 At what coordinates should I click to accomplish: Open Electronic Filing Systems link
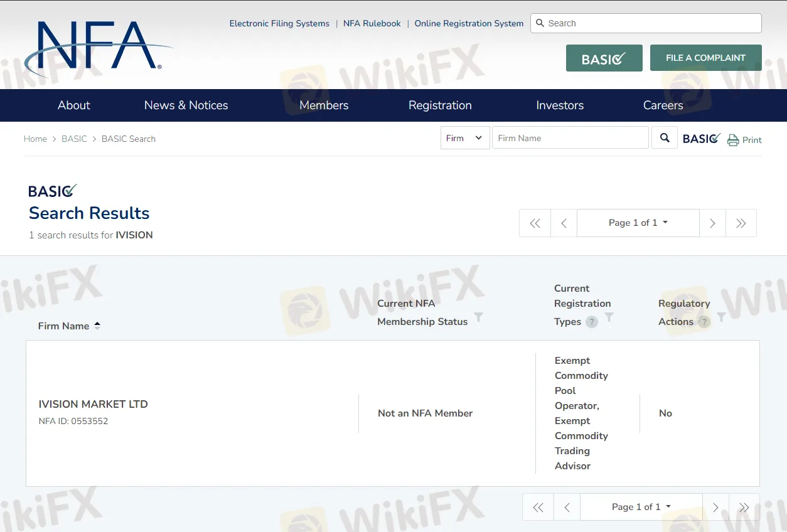coord(279,23)
